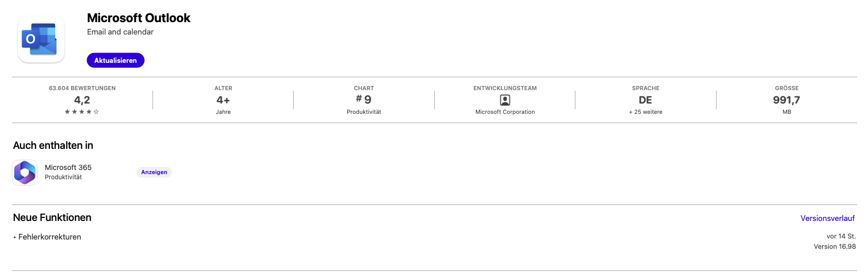Select the 4,2 rating score
The image size is (868, 273).
tap(82, 100)
